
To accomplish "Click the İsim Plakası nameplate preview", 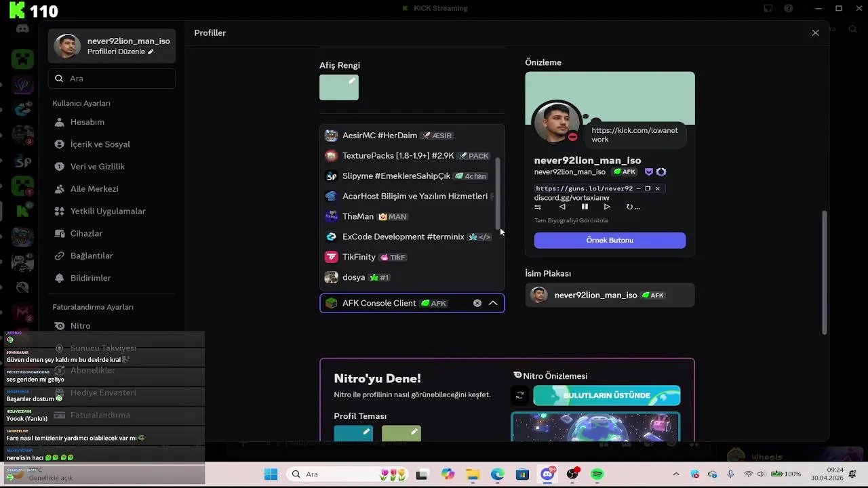I will click(x=610, y=295).
